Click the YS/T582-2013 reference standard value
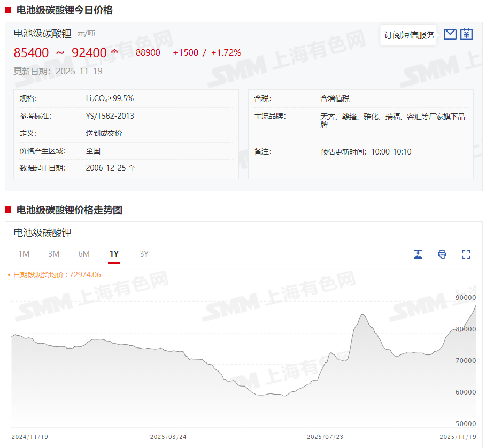Screen dimensions: 486x448 click(x=110, y=116)
